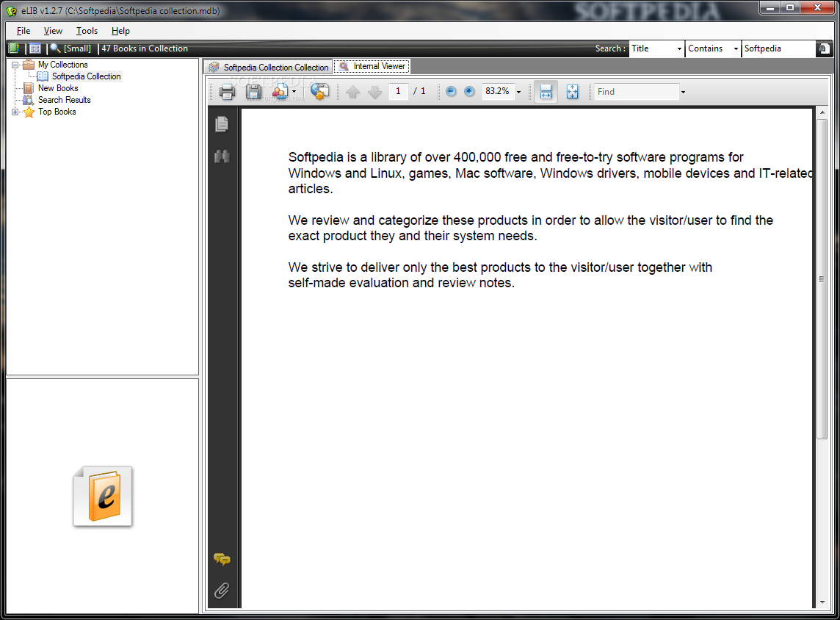Click the magnifier [Small] size icon

[55, 48]
